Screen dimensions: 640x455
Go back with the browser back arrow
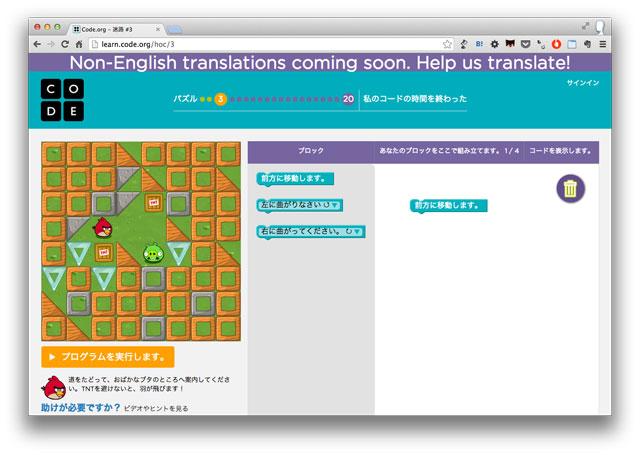click(x=37, y=44)
